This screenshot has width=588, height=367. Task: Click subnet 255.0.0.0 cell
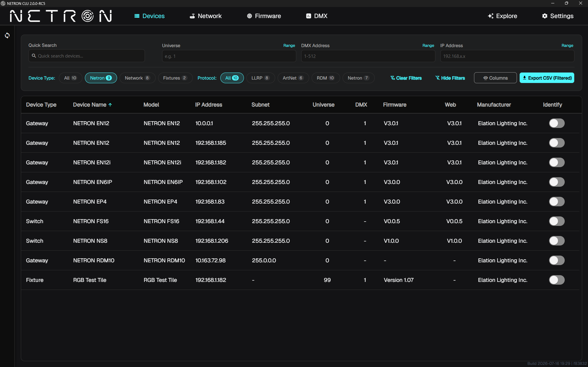(x=264, y=260)
